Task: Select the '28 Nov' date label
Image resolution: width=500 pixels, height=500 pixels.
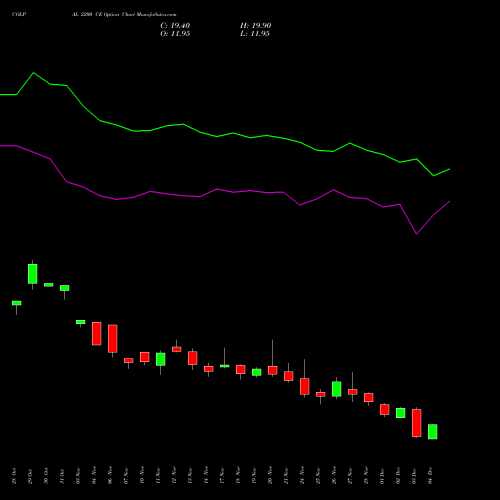Action: [366, 475]
